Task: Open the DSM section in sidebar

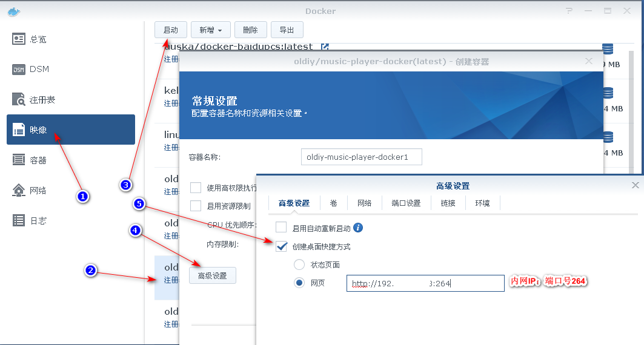Action: (30, 70)
